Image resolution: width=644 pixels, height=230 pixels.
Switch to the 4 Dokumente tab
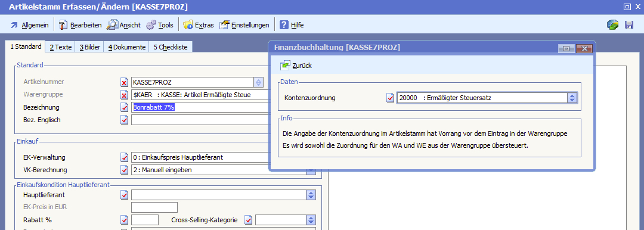pyautogui.click(x=126, y=47)
